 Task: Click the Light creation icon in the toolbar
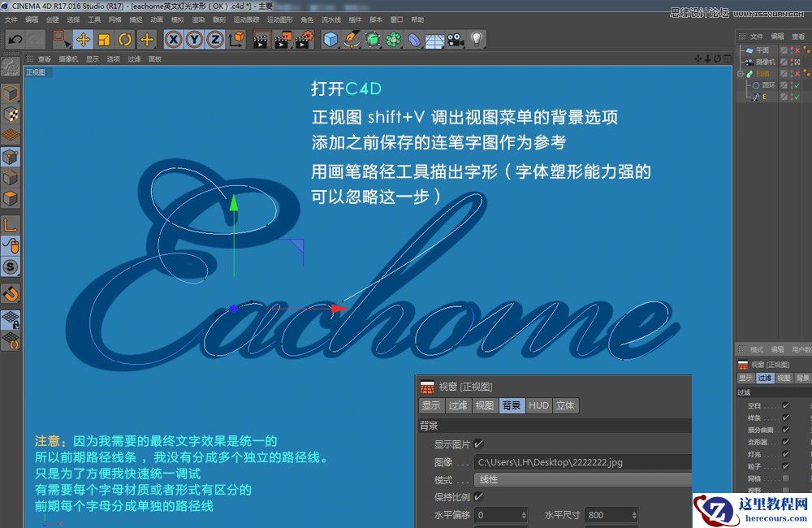(478, 39)
